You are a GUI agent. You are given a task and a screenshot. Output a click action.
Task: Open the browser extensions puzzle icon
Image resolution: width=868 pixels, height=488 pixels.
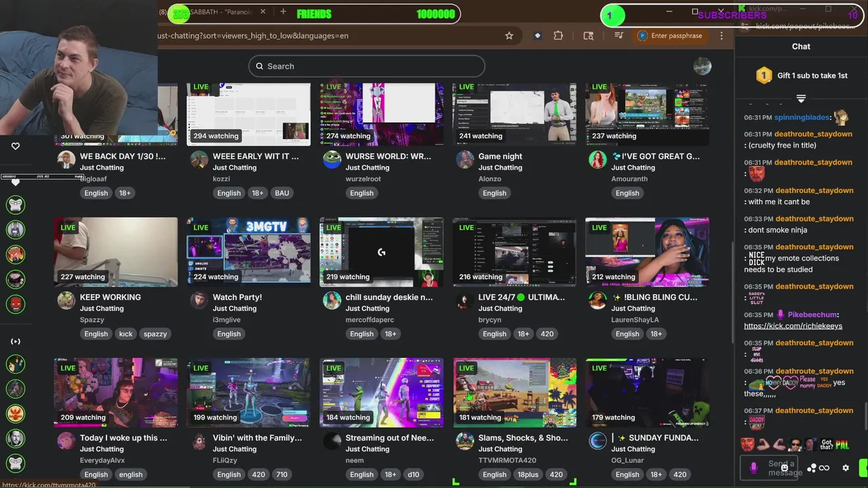(x=558, y=36)
